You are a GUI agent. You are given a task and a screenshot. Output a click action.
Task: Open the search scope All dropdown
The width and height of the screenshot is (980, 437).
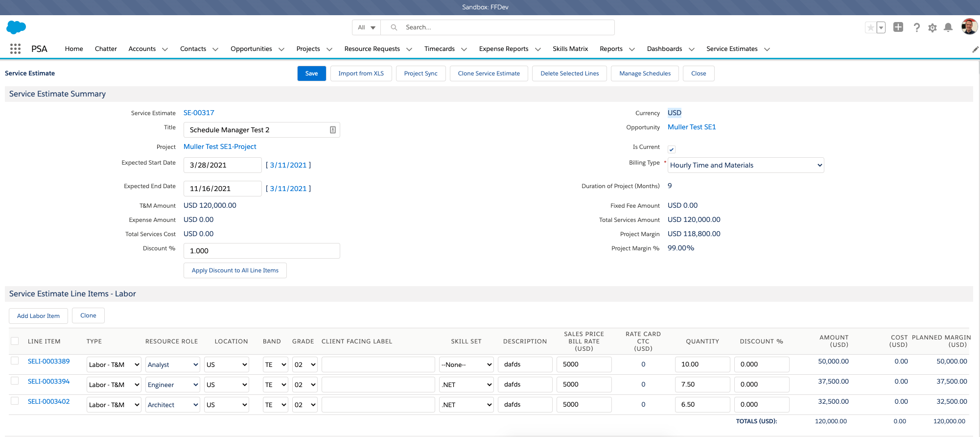366,27
